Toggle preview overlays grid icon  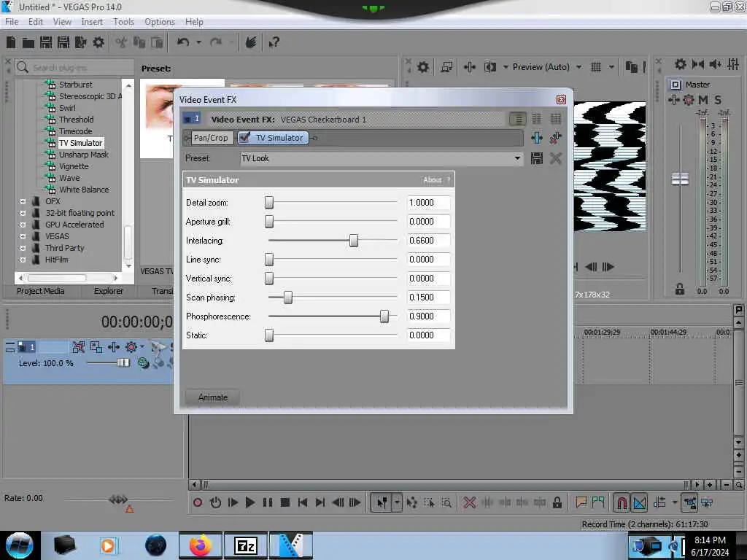595,67
